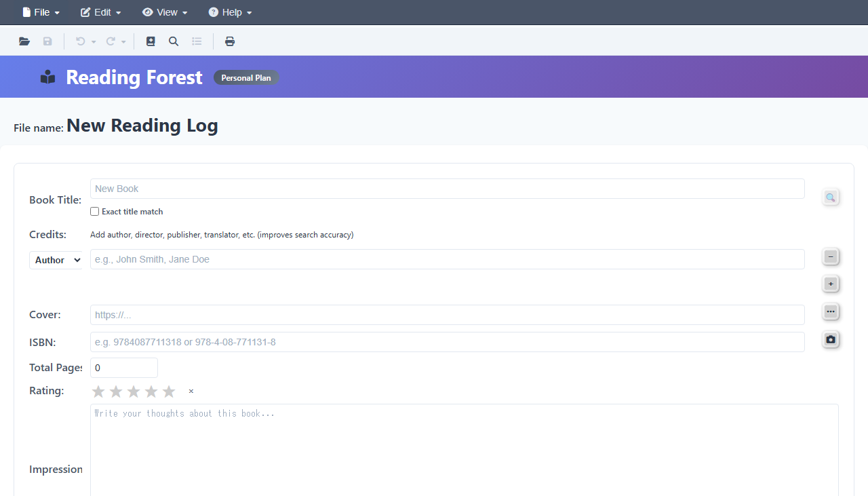This screenshot has height=496, width=868.
Task: Open the File menu
Action: (x=41, y=12)
